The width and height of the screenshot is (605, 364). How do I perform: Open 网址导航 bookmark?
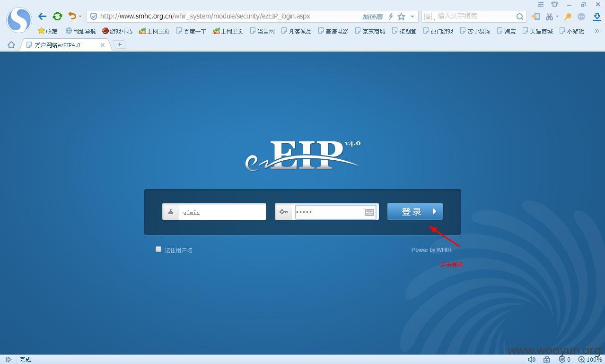pyautogui.click(x=80, y=31)
